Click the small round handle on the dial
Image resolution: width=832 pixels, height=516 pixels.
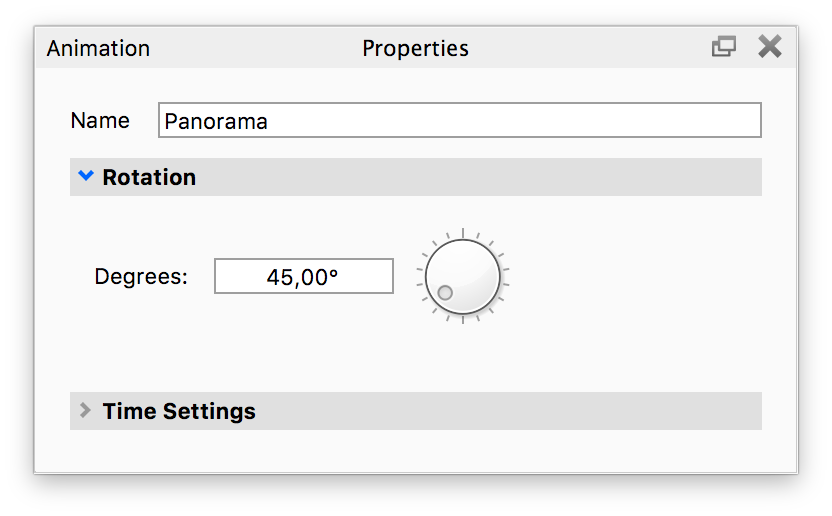coord(446,293)
